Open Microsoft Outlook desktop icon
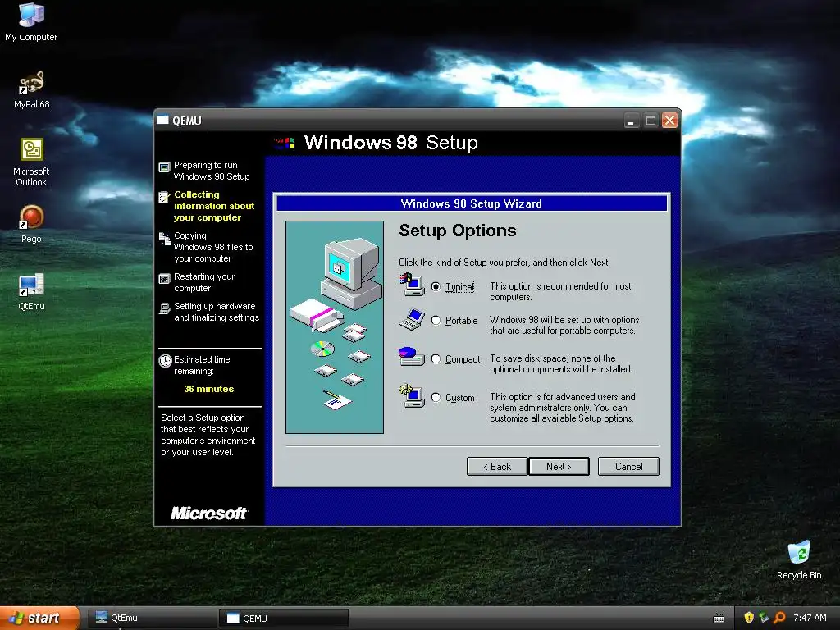The height and width of the screenshot is (630, 840). point(31,162)
